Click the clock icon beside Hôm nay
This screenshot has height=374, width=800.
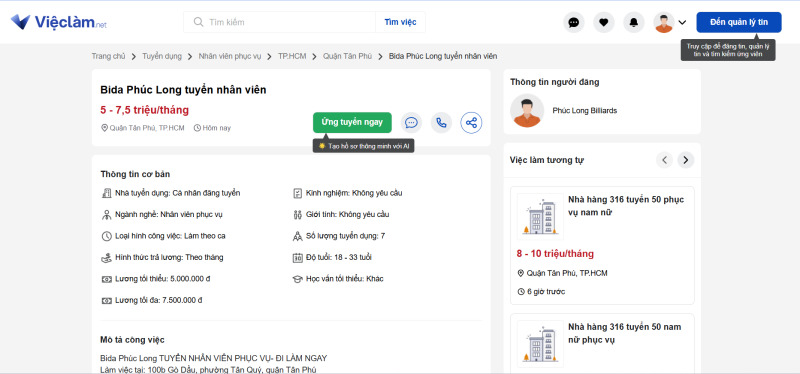[197, 128]
